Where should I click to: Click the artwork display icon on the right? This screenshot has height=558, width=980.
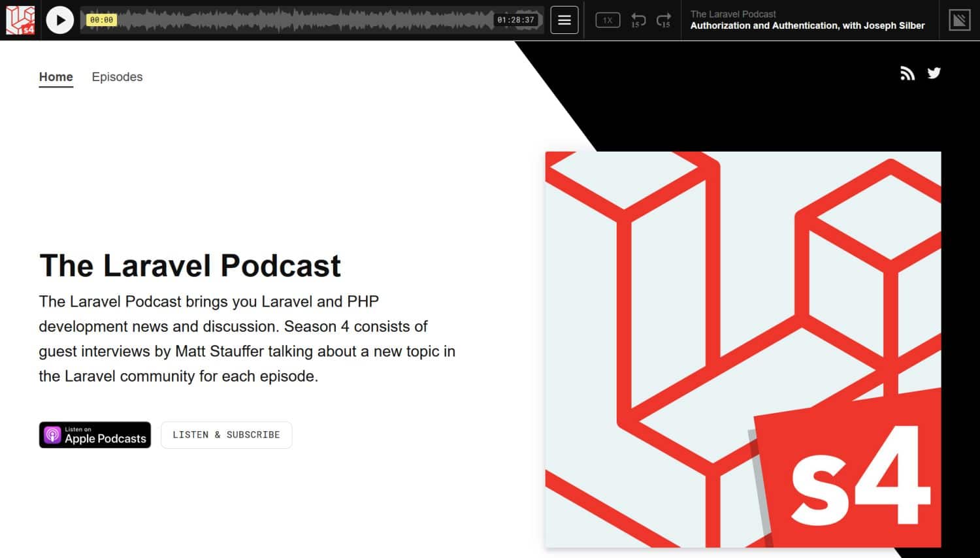pyautogui.click(x=959, y=20)
